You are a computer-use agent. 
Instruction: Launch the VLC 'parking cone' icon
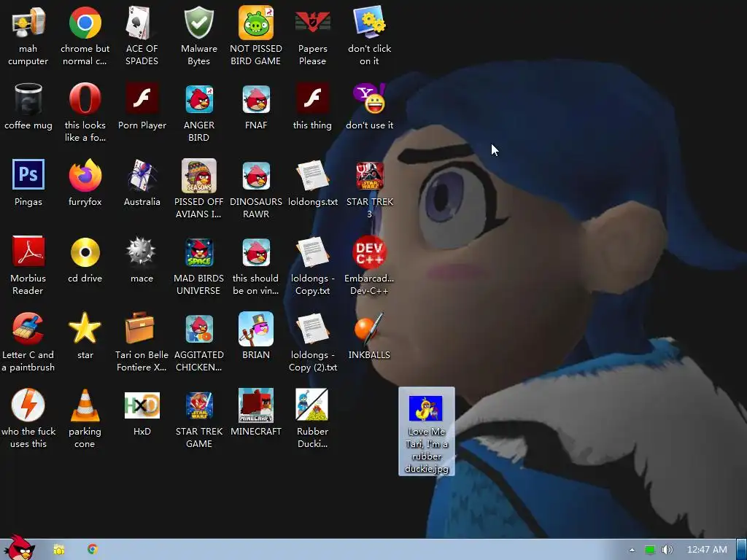click(85, 405)
